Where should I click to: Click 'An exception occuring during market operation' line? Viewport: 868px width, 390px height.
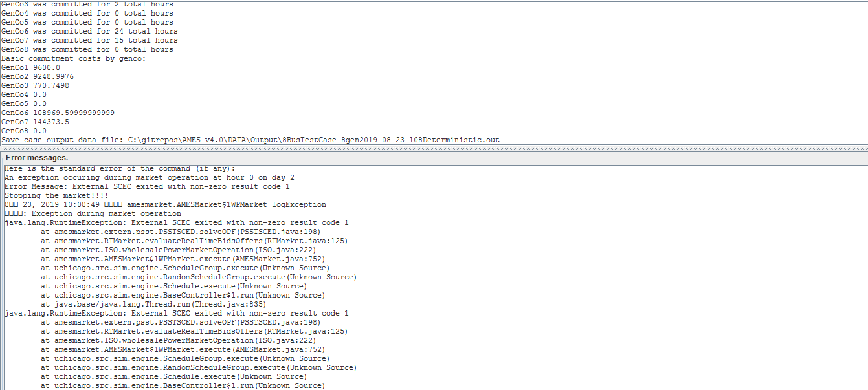point(150,177)
